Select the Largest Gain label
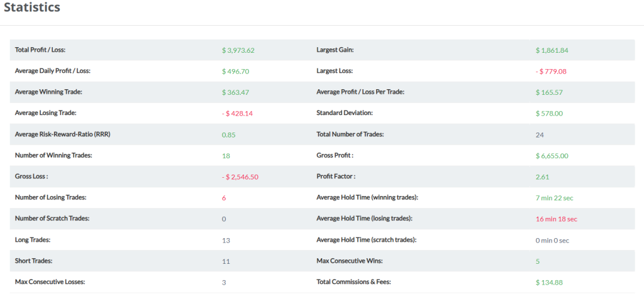 click(x=335, y=50)
